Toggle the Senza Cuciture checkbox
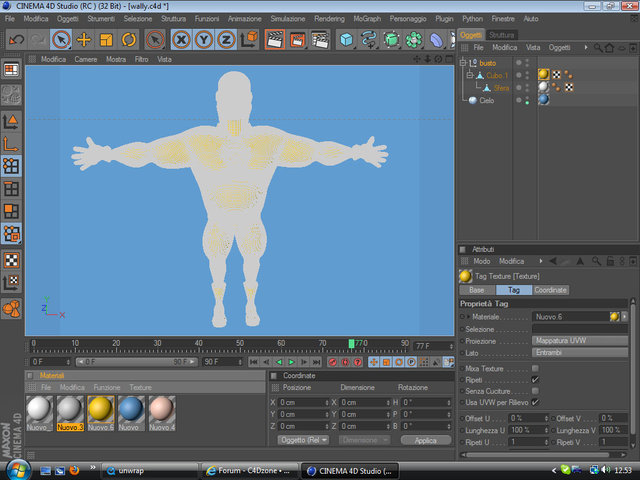 535,391
